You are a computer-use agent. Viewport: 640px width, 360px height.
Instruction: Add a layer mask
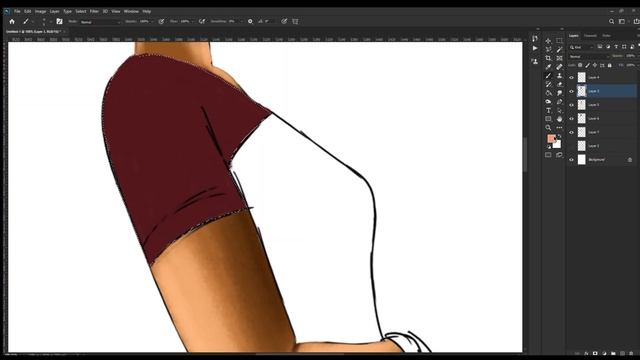click(x=595, y=353)
